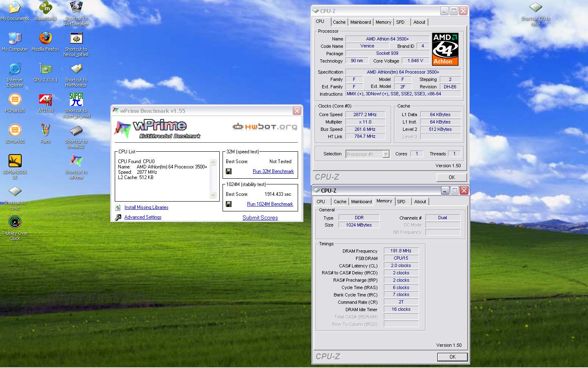The height and width of the screenshot is (368, 588).
Task: Click DRAM Frequency value 191.8 MHz
Action: click(x=401, y=251)
